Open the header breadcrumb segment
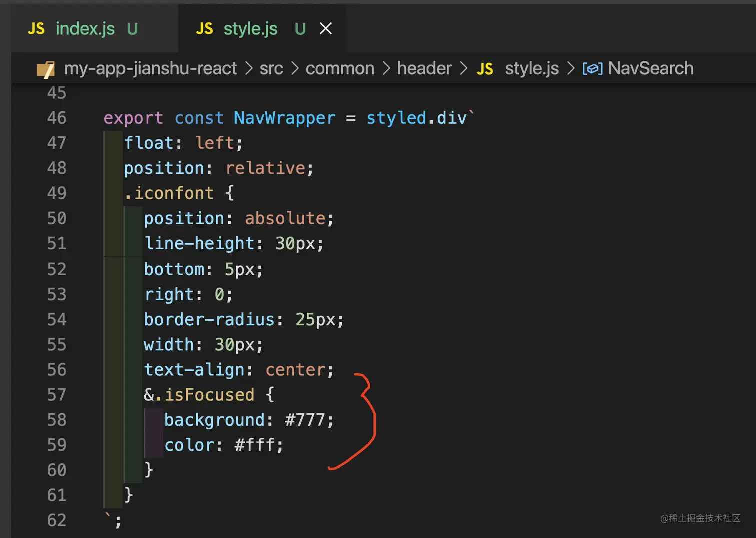This screenshot has width=756, height=538. (424, 68)
